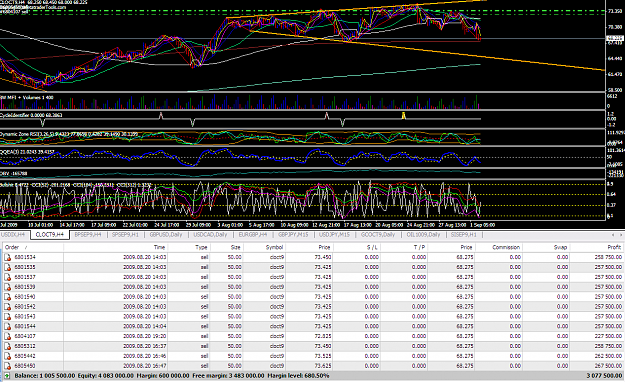This screenshot has width=625, height=382.
Task: Click the sell order icon for 6801539
Action: click(x=8, y=287)
